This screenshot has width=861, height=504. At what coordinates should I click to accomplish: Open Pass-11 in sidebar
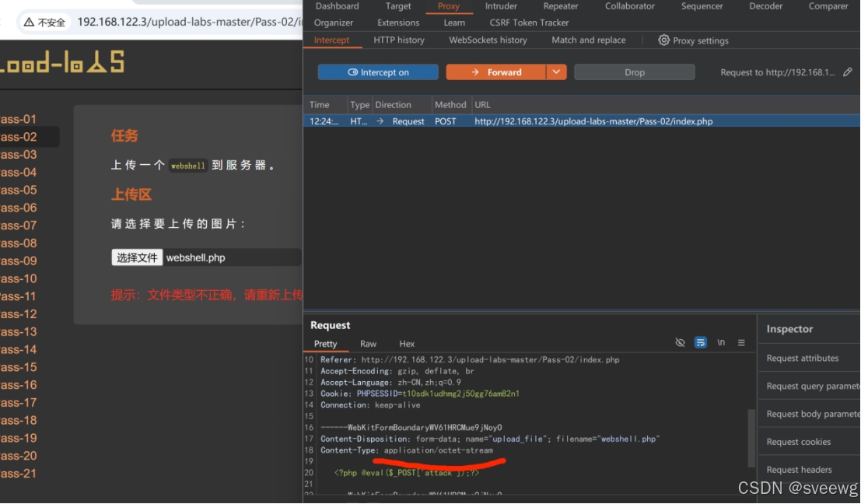(x=18, y=296)
